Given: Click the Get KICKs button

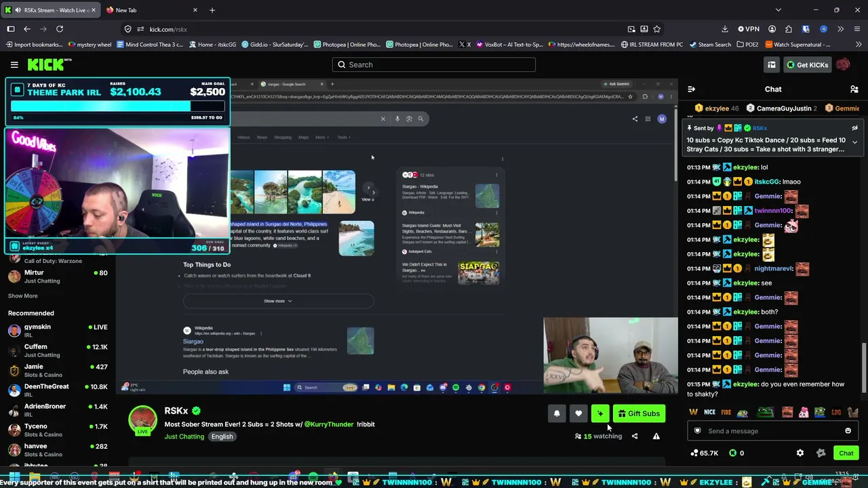Looking at the screenshot, I should pos(807,64).
